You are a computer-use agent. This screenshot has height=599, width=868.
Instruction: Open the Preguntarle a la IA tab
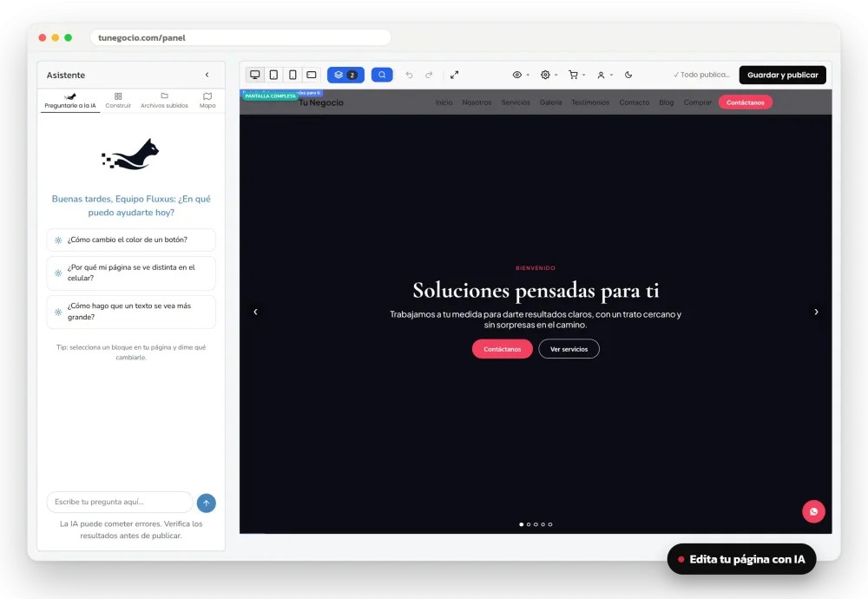(x=70, y=101)
